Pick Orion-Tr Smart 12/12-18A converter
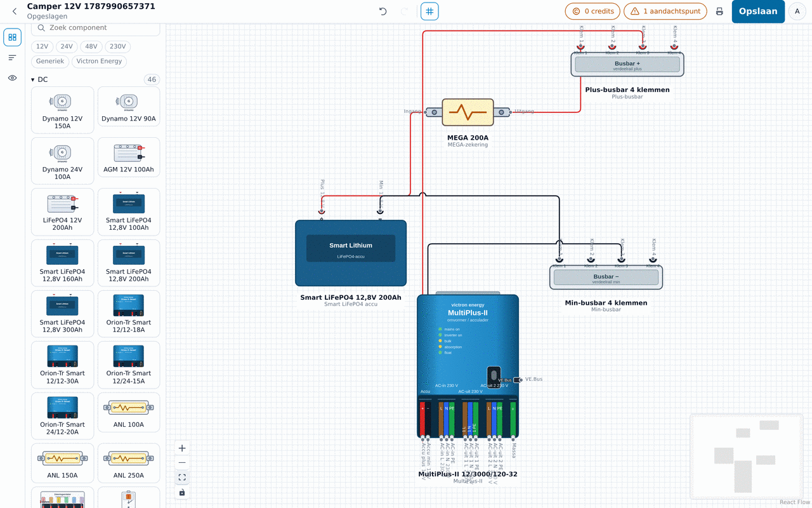The height and width of the screenshot is (508, 812). pyautogui.click(x=129, y=314)
